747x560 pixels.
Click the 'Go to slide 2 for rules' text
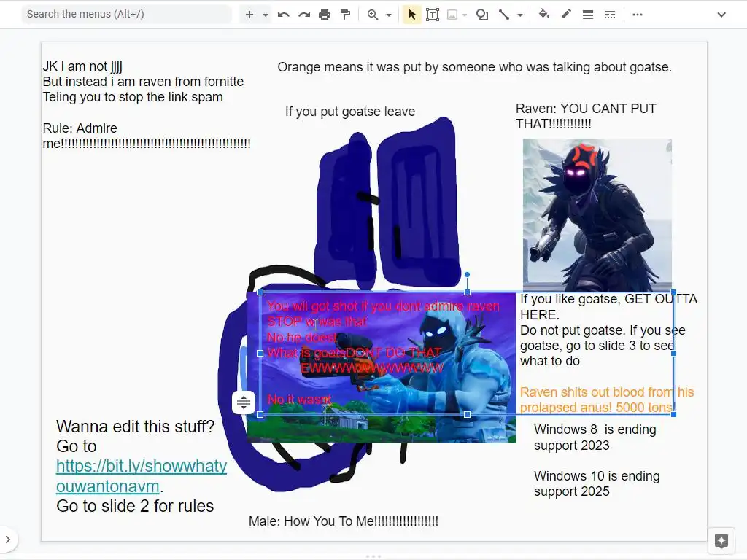point(135,506)
